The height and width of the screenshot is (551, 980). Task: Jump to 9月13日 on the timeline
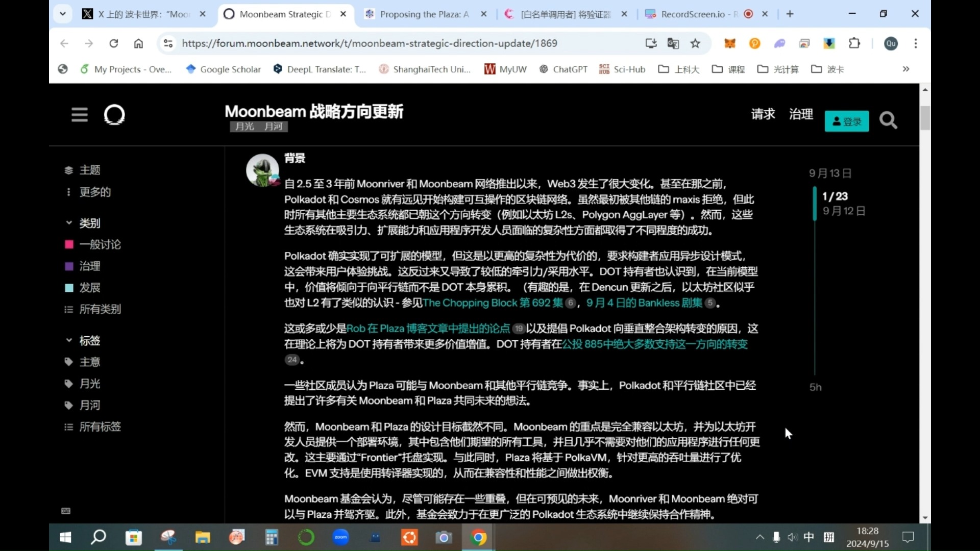830,173
